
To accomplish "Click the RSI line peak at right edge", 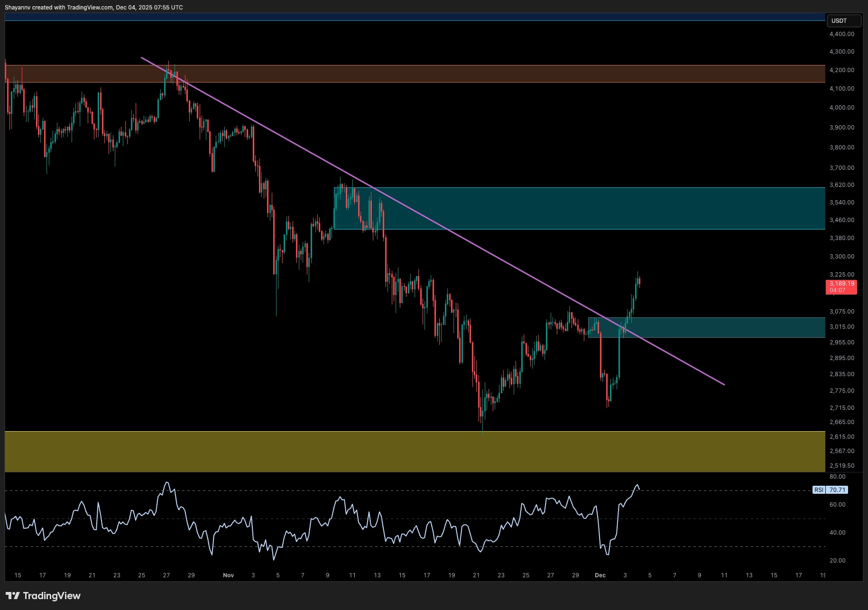I will [x=637, y=485].
